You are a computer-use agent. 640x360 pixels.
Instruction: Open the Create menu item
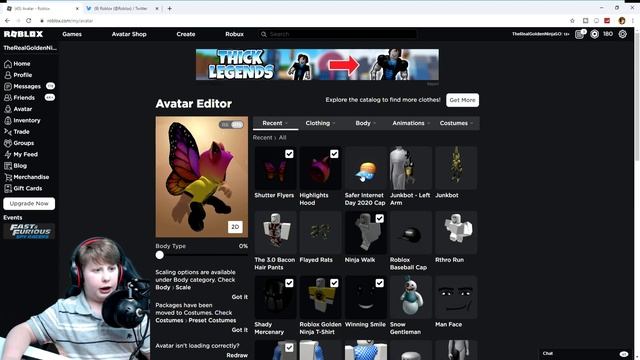186,34
